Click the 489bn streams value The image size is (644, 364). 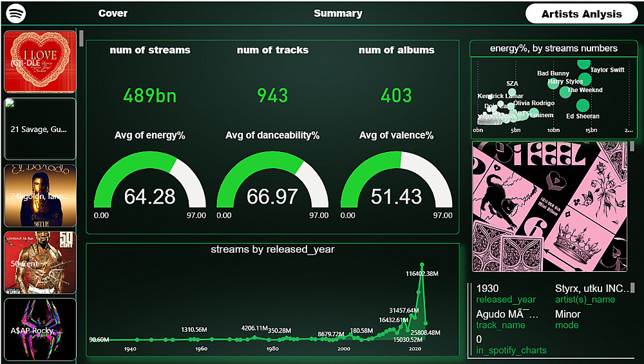[150, 96]
